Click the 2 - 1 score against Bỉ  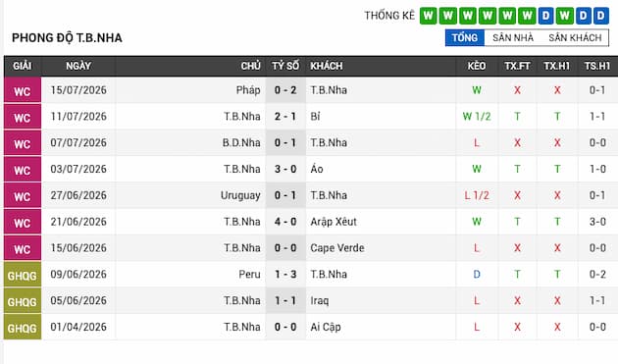[285, 117]
